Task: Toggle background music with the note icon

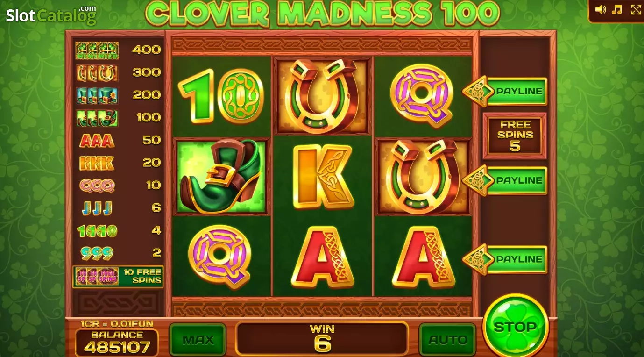Action: [617, 9]
